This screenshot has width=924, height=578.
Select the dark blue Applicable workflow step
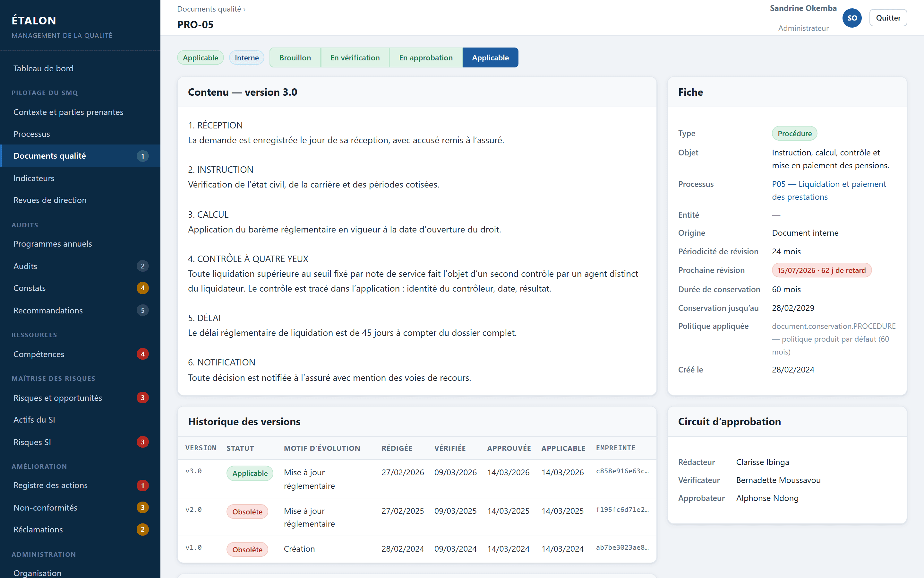pyautogui.click(x=490, y=58)
